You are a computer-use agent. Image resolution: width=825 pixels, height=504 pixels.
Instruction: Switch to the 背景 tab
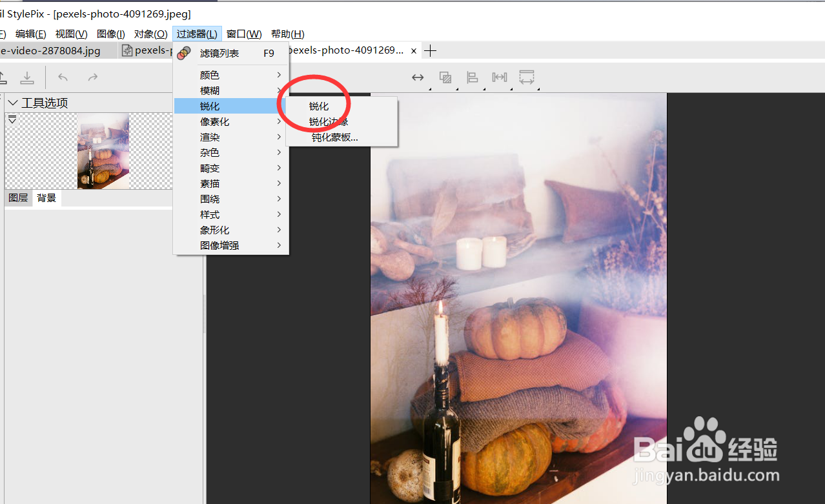pos(46,198)
